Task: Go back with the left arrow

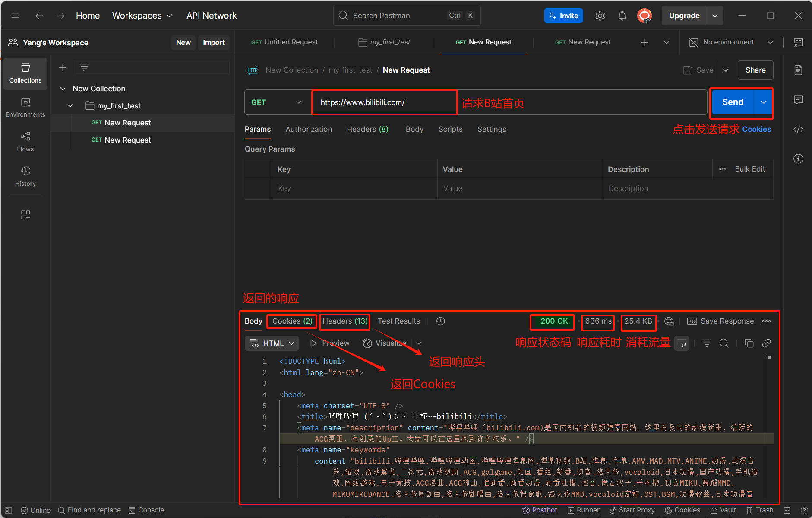Action: pyautogui.click(x=39, y=16)
